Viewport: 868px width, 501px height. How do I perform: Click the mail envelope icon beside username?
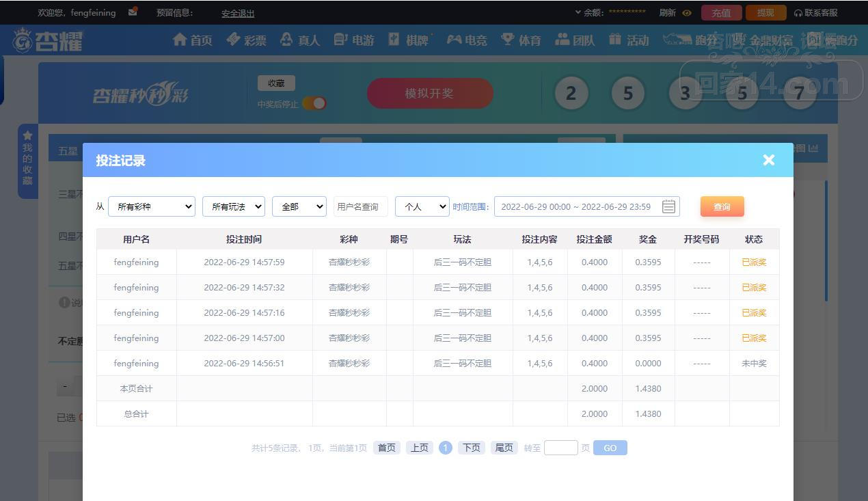point(133,12)
